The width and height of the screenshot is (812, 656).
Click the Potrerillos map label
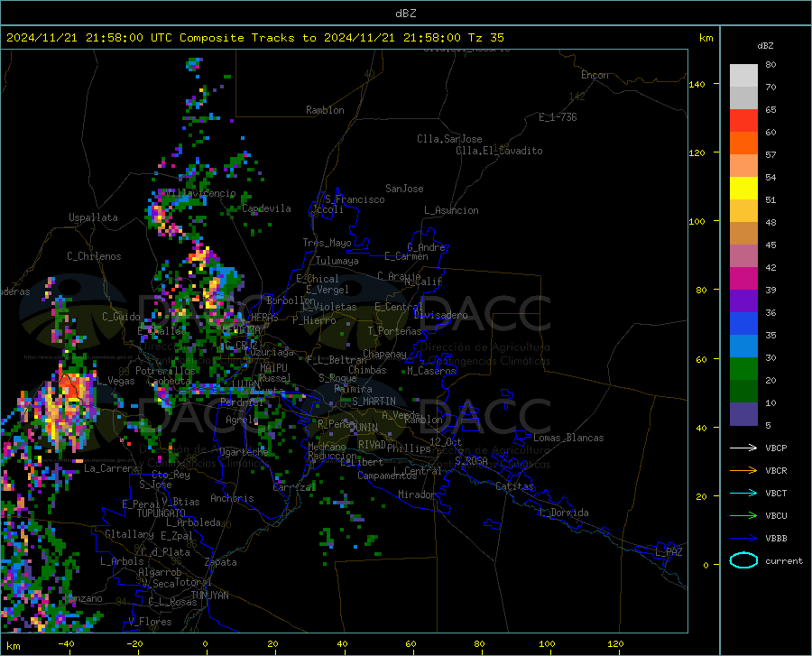(165, 371)
